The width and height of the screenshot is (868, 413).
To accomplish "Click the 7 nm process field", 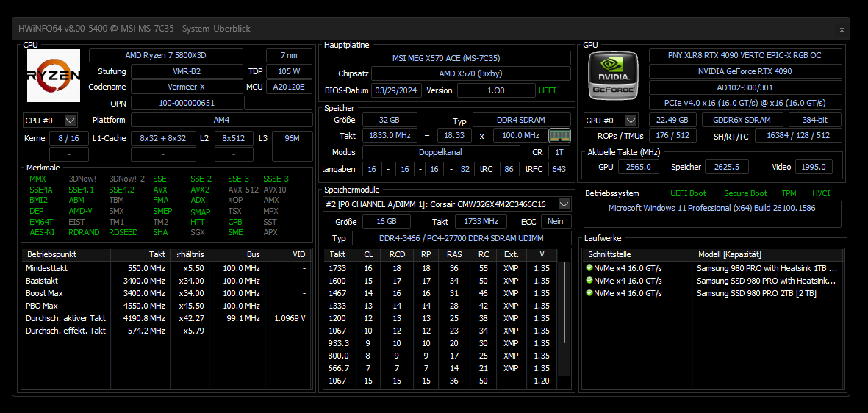I will [x=289, y=55].
